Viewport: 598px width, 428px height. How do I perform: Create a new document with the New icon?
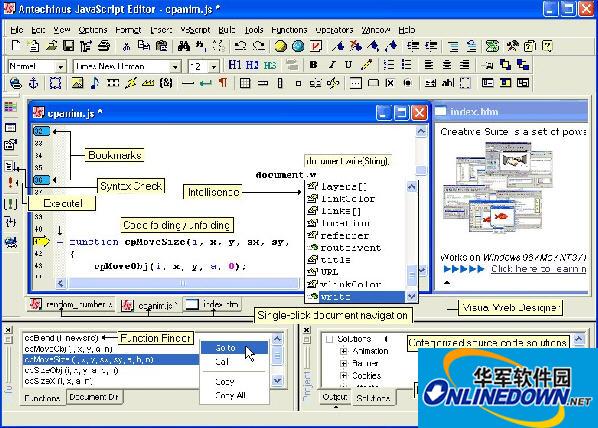pyautogui.click(x=16, y=46)
